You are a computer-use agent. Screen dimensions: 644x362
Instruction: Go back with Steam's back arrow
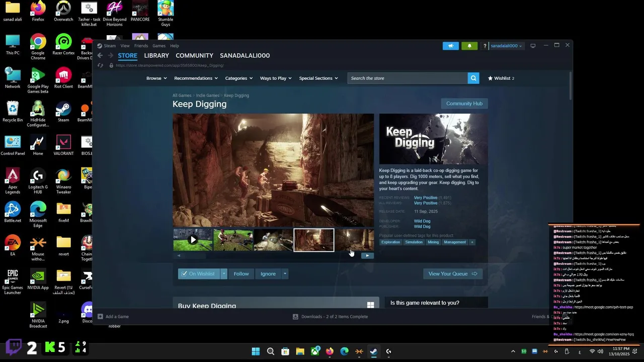100,55
